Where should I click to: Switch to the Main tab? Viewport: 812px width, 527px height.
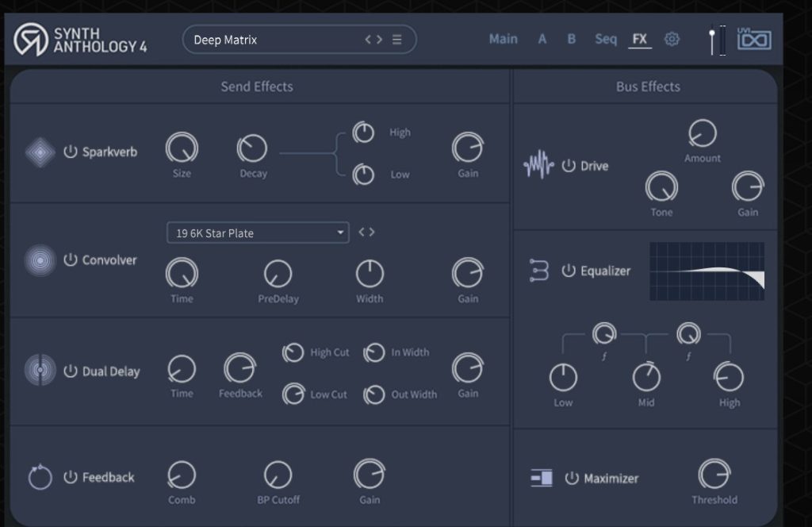[503, 39]
